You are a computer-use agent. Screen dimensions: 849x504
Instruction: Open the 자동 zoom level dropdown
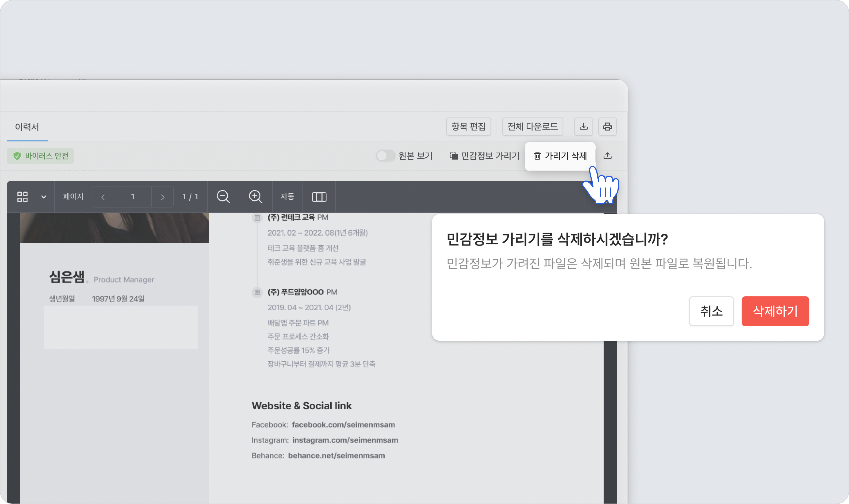287,197
